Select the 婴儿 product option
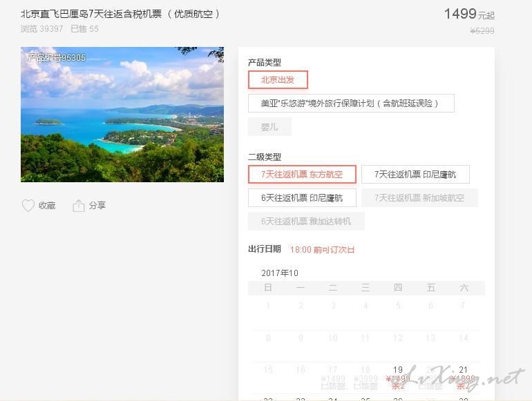This screenshot has width=532, height=401. [x=269, y=127]
